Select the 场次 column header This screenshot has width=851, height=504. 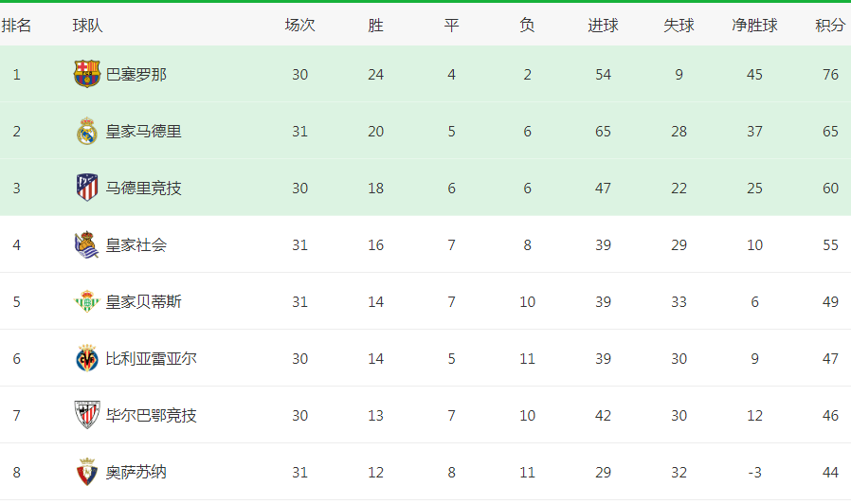pyautogui.click(x=299, y=25)
